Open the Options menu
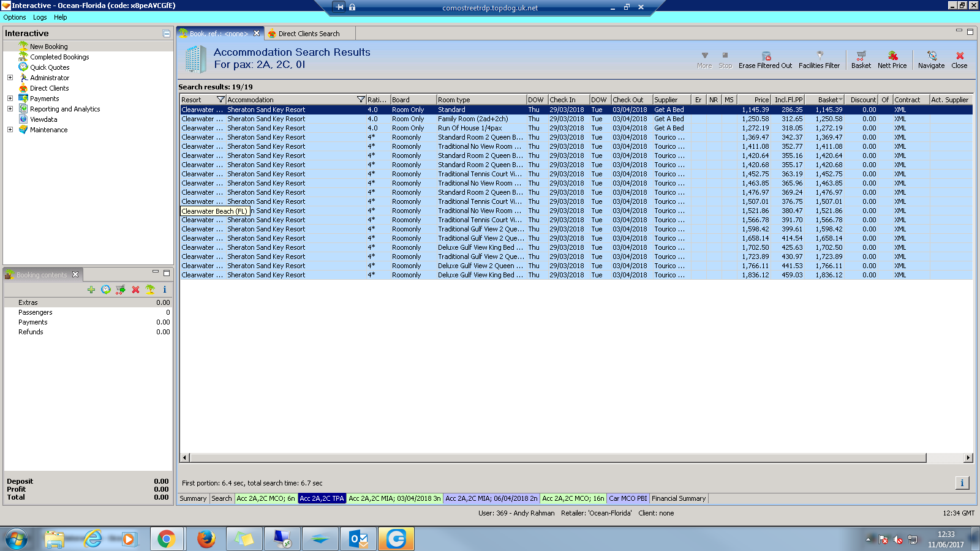980x551 pixels. tap(15, 17)
